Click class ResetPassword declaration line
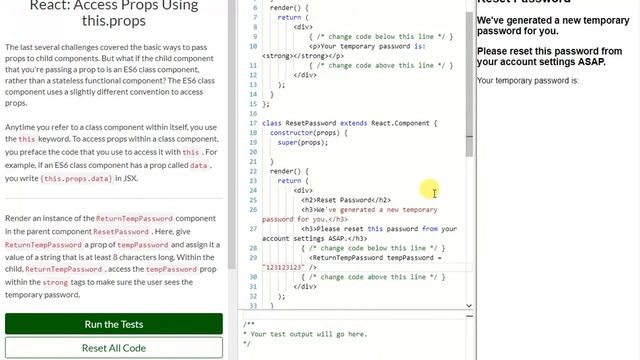The image size is (640, 360). click(x=349, y=123)
